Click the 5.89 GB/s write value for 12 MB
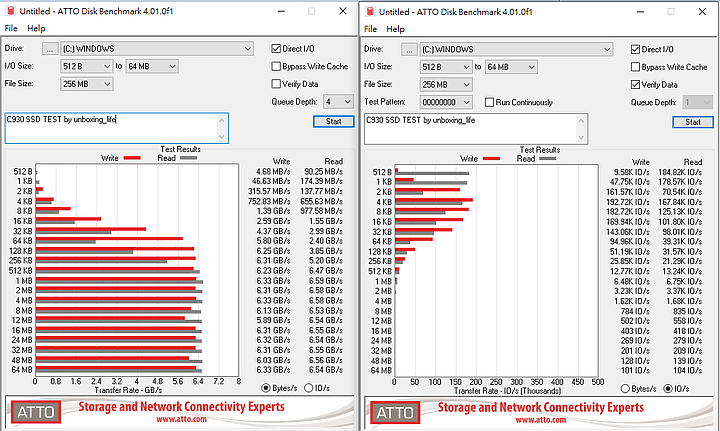Viewport: 720px width, 431px height. click(x=273, y=320)
